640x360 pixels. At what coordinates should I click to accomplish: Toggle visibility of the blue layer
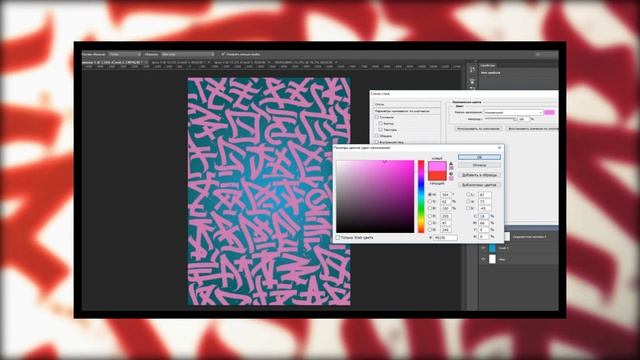pos(483,248)
